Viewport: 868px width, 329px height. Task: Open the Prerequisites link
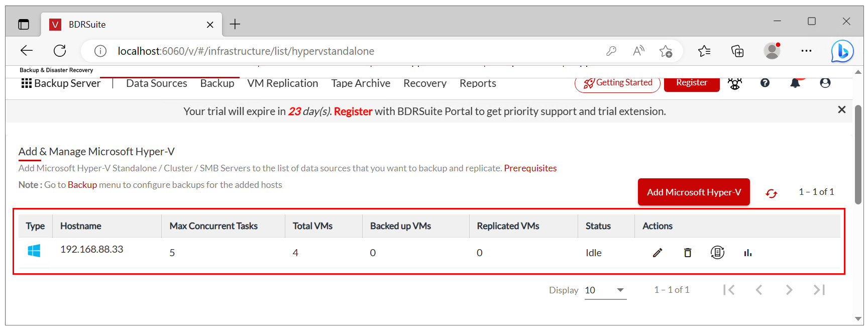tap(530, 168)
